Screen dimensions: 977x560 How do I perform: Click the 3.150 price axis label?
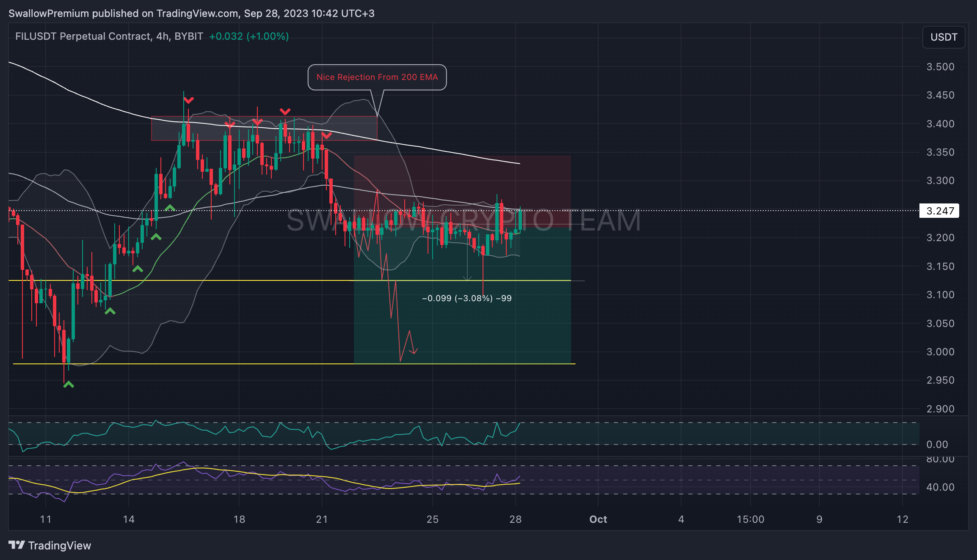point(940,266)
